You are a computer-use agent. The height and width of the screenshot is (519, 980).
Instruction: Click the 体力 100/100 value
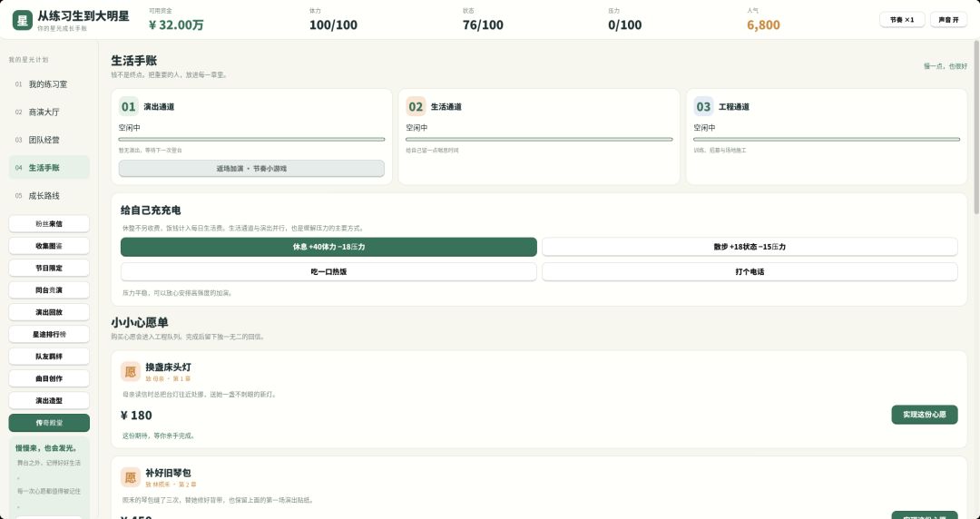333,25
